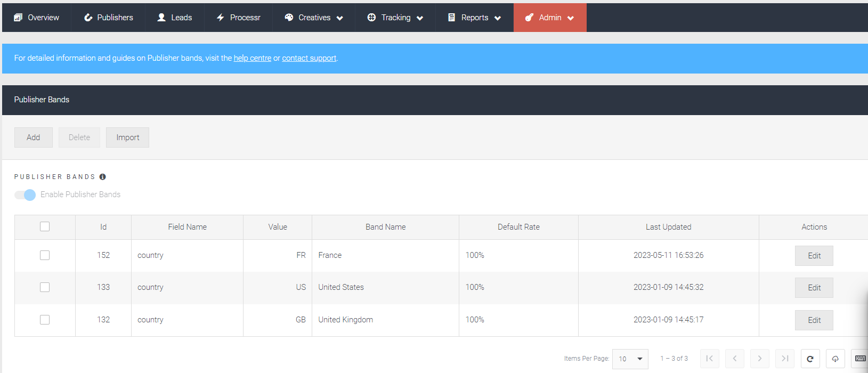Expand the Creatives menu
This screenshot has height=373, width=868.
(314, 18)
